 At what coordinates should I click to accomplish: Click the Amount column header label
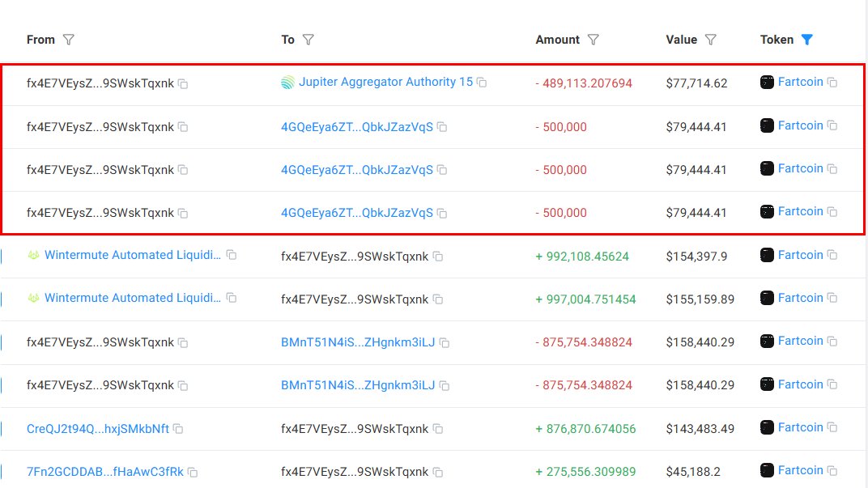557,40
